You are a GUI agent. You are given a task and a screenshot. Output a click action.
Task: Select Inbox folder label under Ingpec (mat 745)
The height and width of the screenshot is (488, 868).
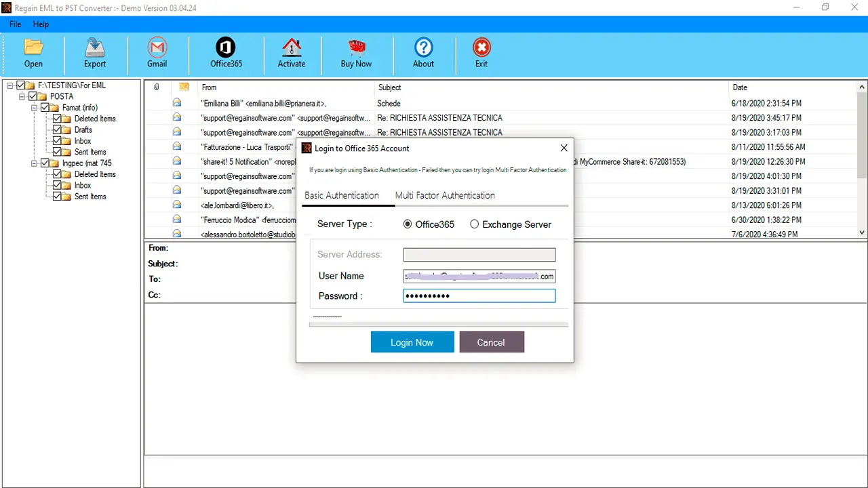83,186
